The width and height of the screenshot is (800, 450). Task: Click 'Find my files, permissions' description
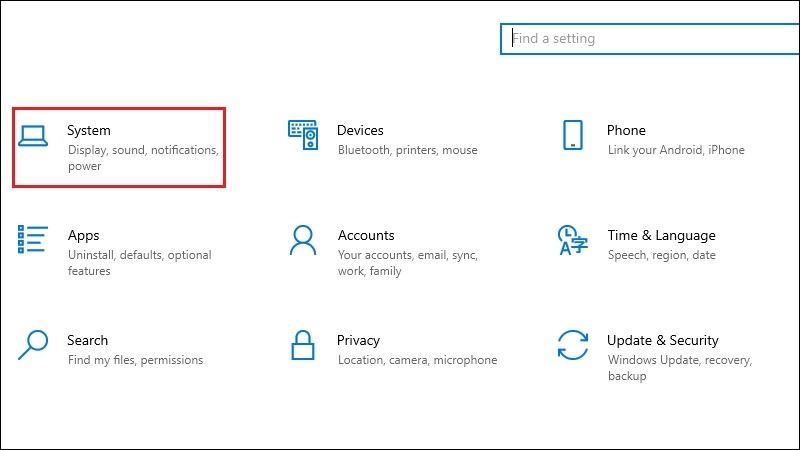click(136, 360)
